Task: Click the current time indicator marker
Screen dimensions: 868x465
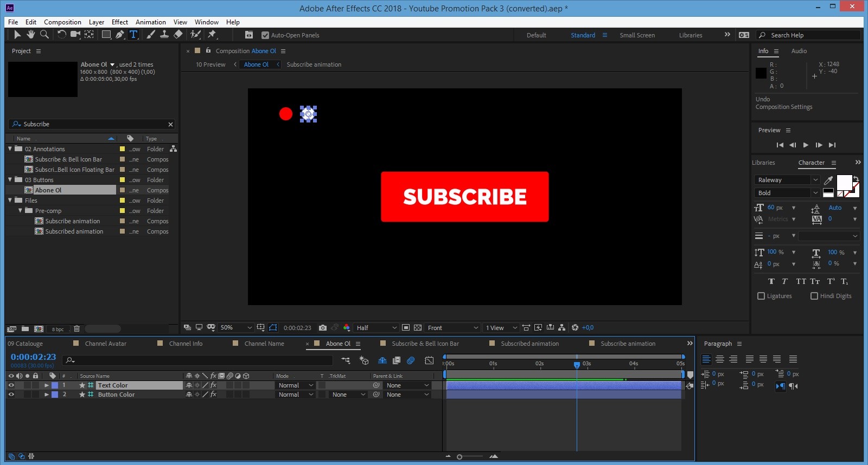Action: (577, 365)
